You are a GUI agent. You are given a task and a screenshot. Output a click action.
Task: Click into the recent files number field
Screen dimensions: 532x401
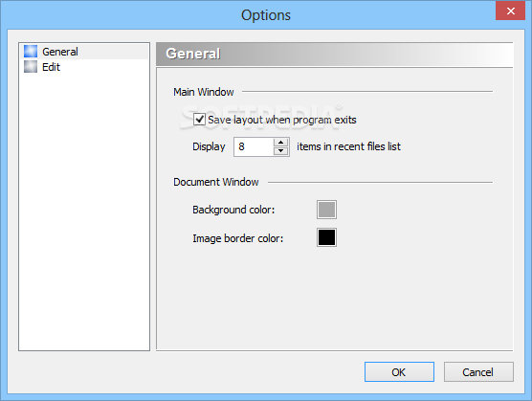point(254,146)
